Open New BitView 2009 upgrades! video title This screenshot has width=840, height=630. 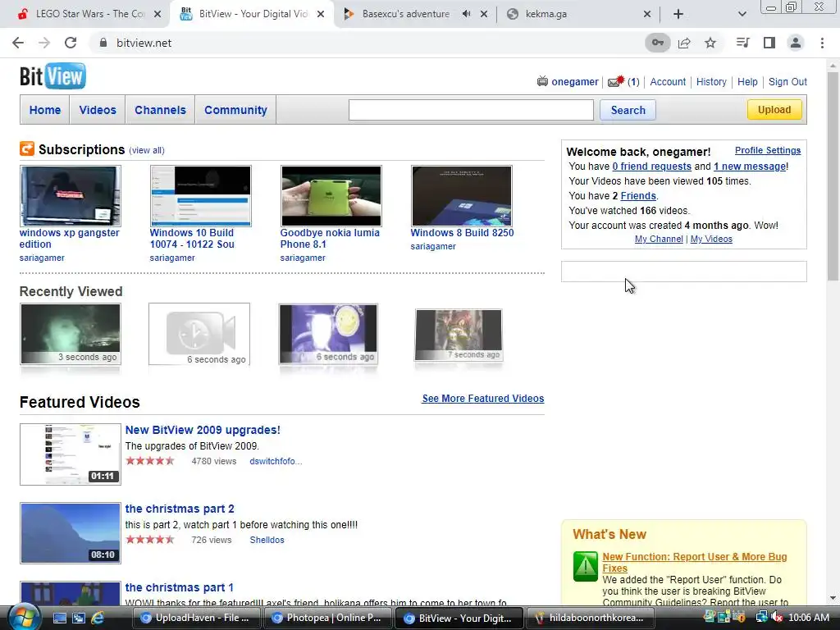click(203, 430)
